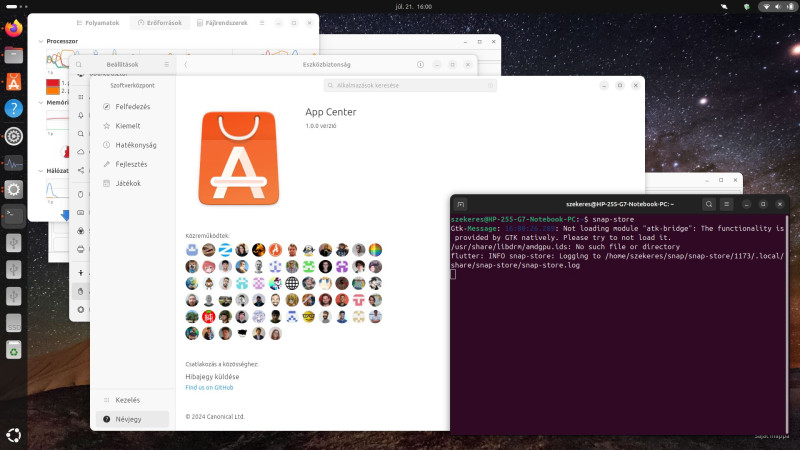Click the Közreműködtek label
This screenshot has width=800, height=450.
207,236
